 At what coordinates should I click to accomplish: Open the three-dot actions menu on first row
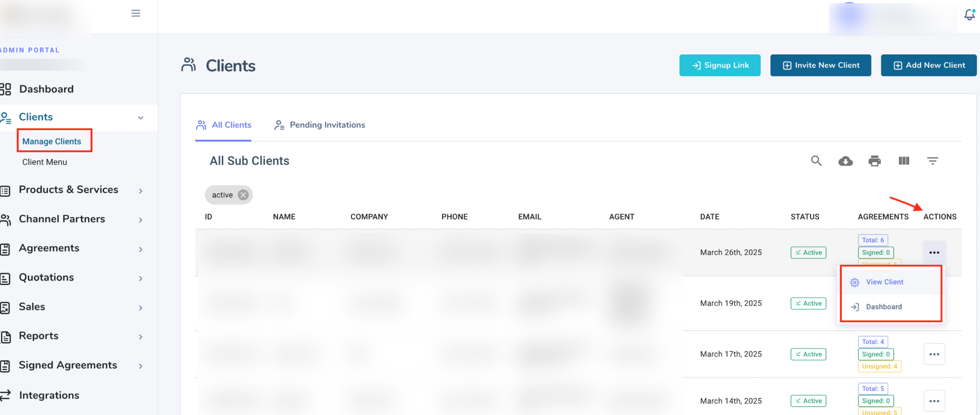coord(935,252)
